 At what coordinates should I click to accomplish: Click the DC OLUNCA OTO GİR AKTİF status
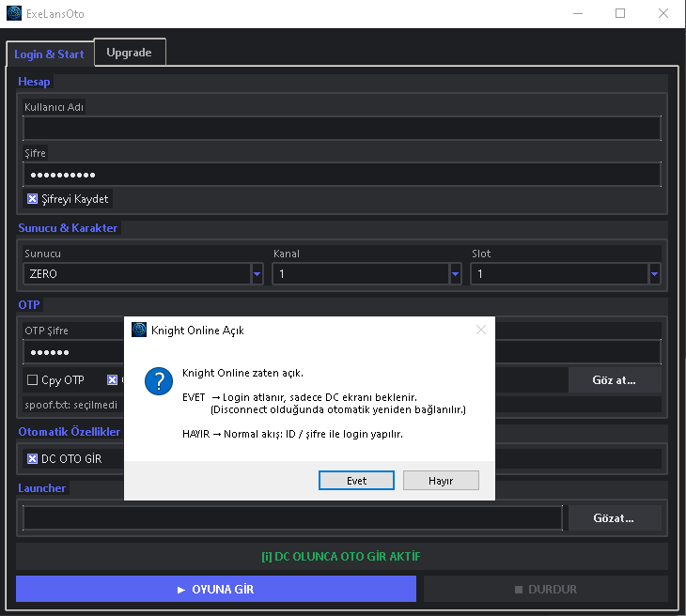341,557
